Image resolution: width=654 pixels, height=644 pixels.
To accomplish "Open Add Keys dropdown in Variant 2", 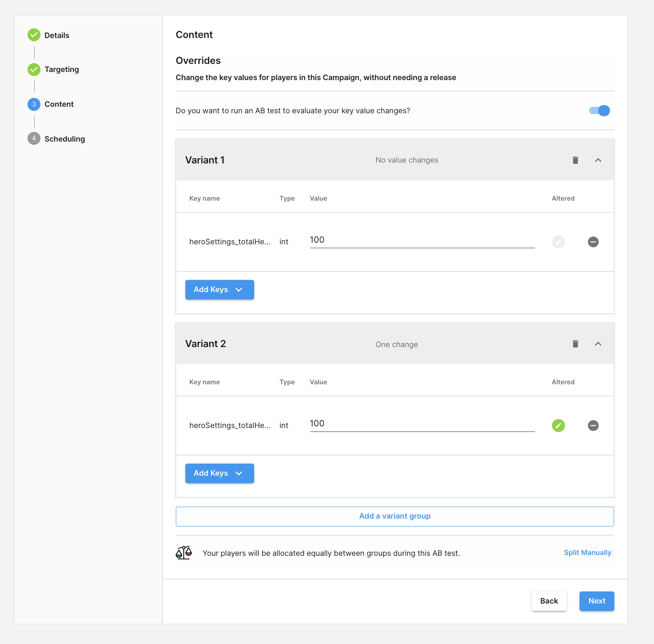I will tap(219, 473).
